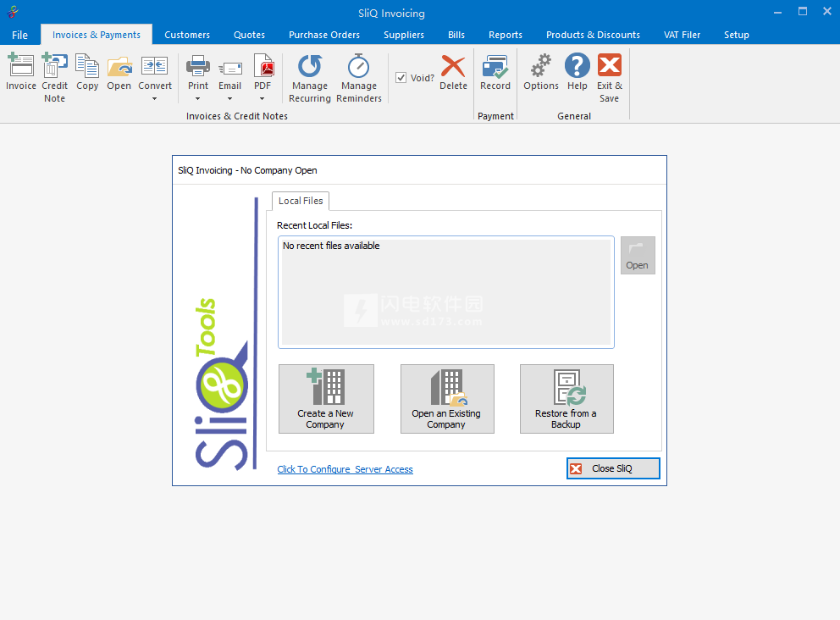
Task: Click the Configure Server Access link
Action: pos(345,469)
